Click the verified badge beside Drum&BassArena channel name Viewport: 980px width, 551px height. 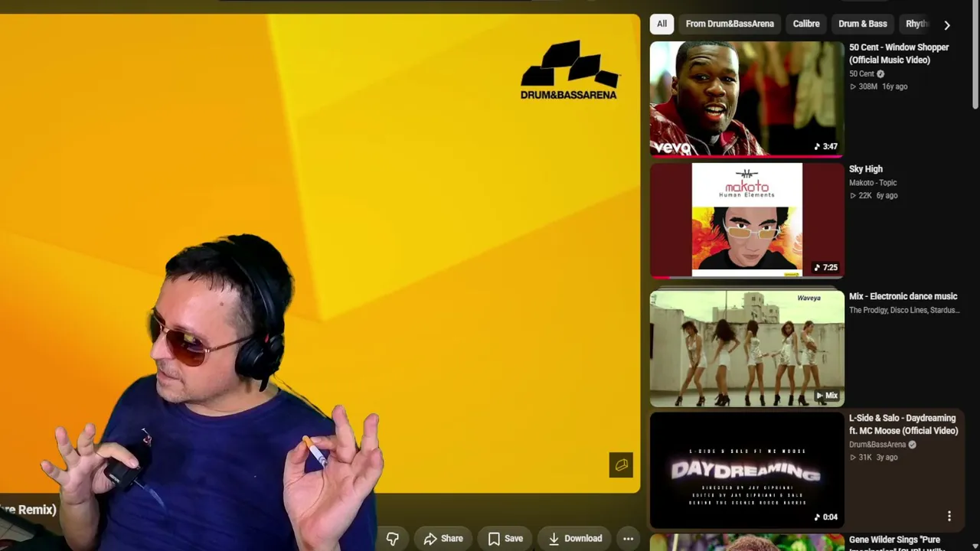(912, 445)
